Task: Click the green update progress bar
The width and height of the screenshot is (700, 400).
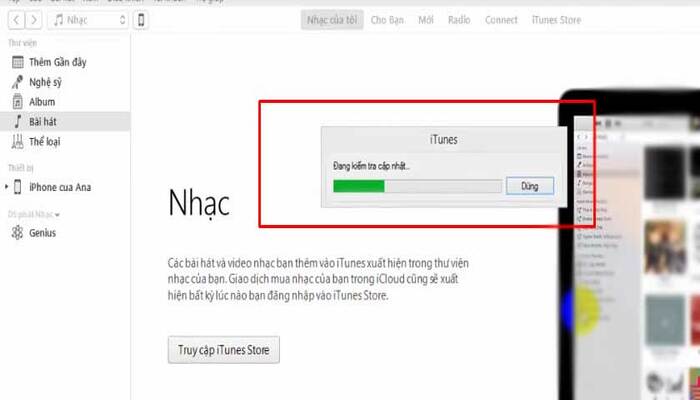Action: pos(417,186)
